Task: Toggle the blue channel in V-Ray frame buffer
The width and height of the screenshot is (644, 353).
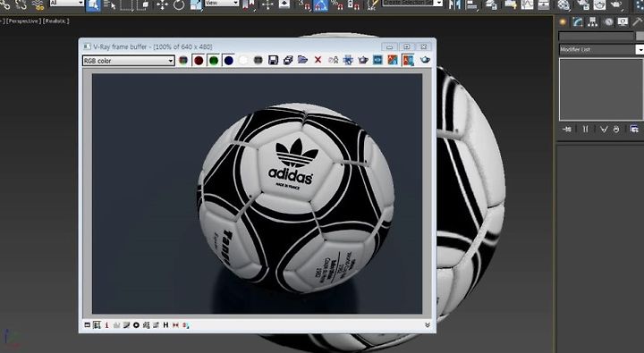Action: click(x=228, y=61)
